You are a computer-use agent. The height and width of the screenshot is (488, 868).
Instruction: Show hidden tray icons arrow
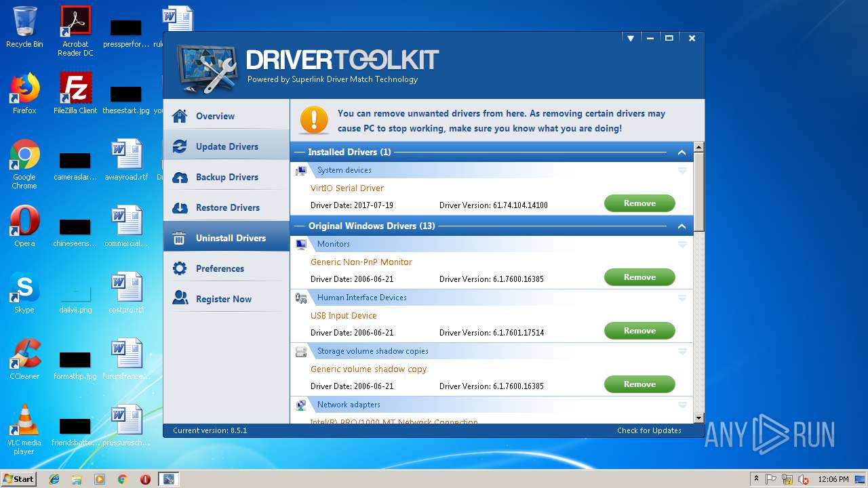(x=756, y=479)
